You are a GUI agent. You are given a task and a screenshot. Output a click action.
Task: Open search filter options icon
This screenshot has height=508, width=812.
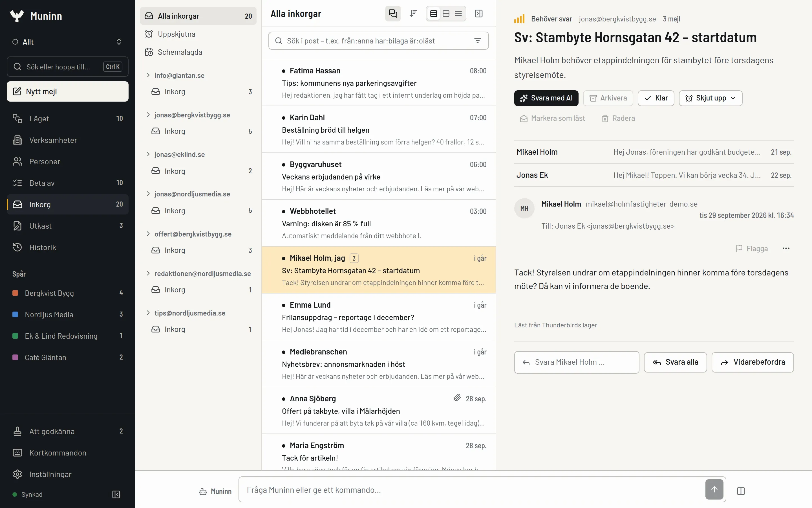(x=477, y=41)
